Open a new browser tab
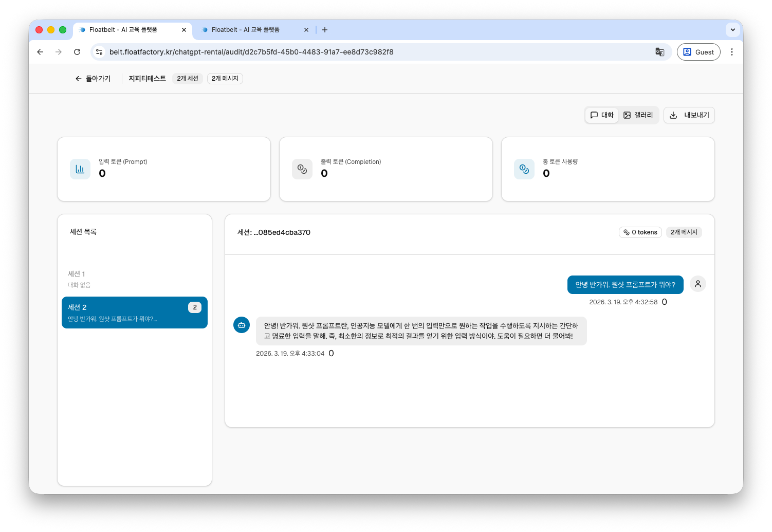This screenshot has height=532, width=772. (325, 30)
